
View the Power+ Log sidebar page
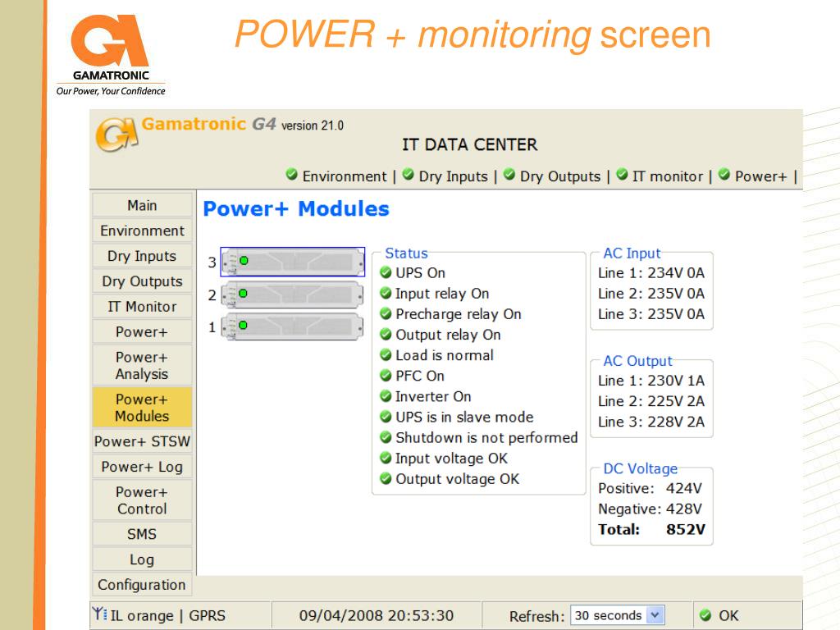(x=142, y=467)
